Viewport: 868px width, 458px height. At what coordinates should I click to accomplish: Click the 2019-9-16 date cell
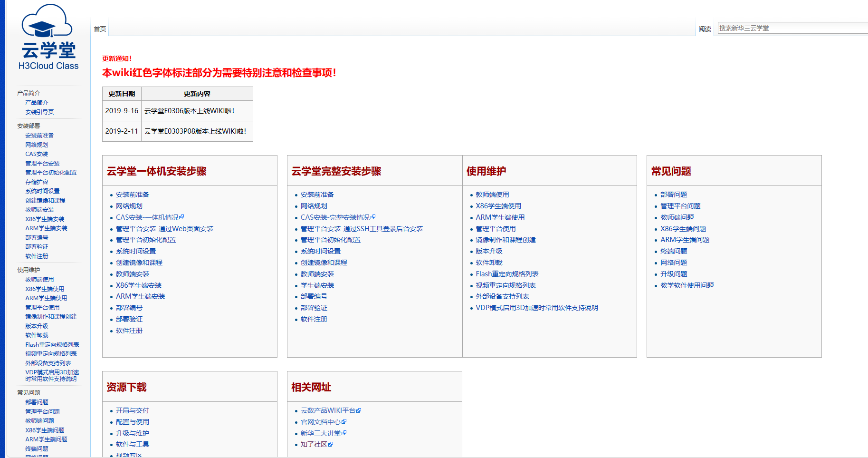click(x=122, y=111)
